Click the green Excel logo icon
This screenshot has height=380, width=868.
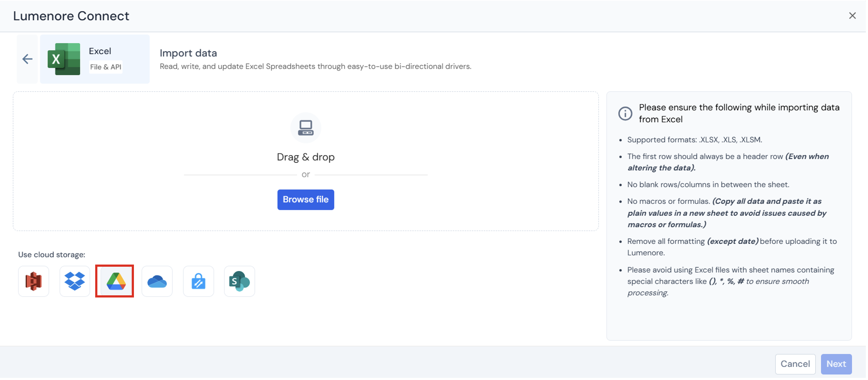64,59
